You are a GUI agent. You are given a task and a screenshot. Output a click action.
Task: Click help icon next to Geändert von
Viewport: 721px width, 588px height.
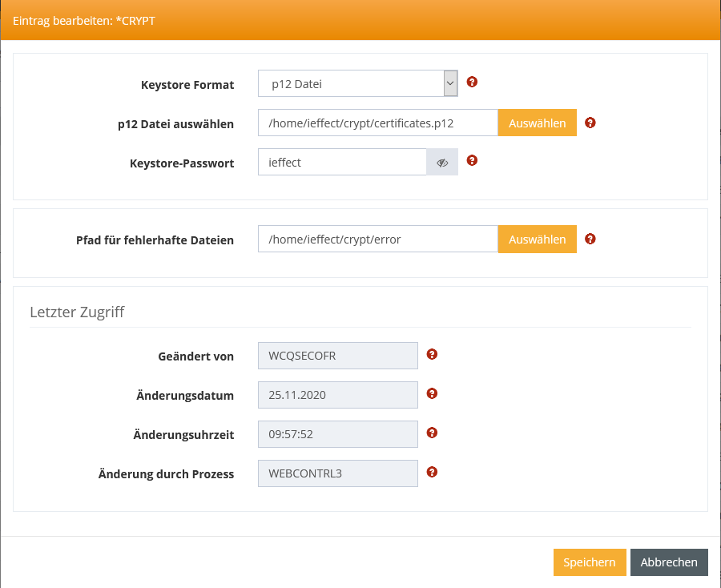click(x=432, y=354)
